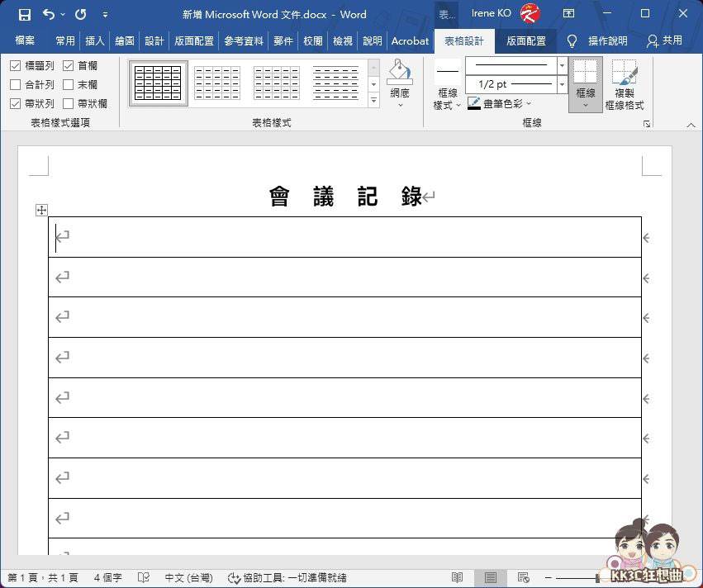Switch to Read Mode view icon
The height and width of the screenshot is (588, 703).
(x=457, y=577)
